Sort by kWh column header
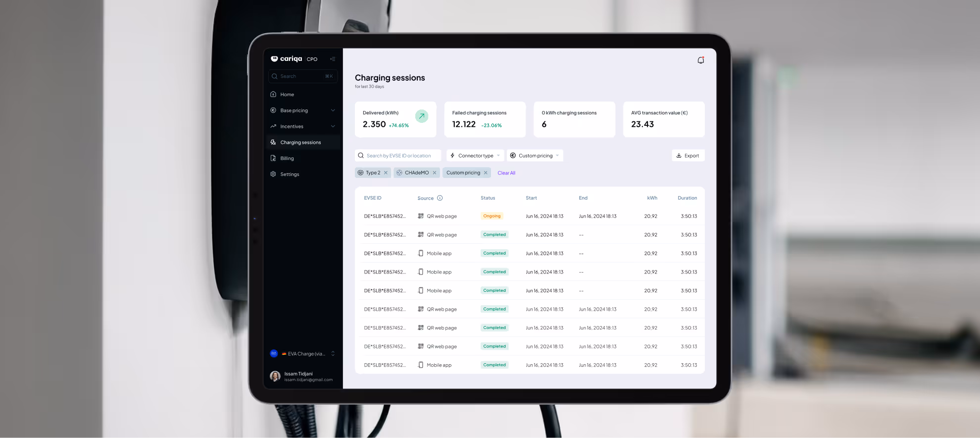 click(x=652, y=198)
